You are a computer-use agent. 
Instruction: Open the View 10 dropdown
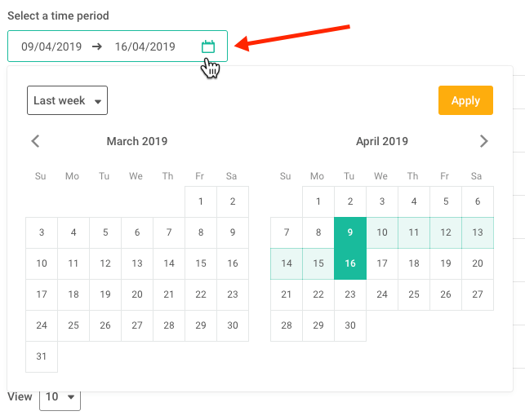[60, 397]
